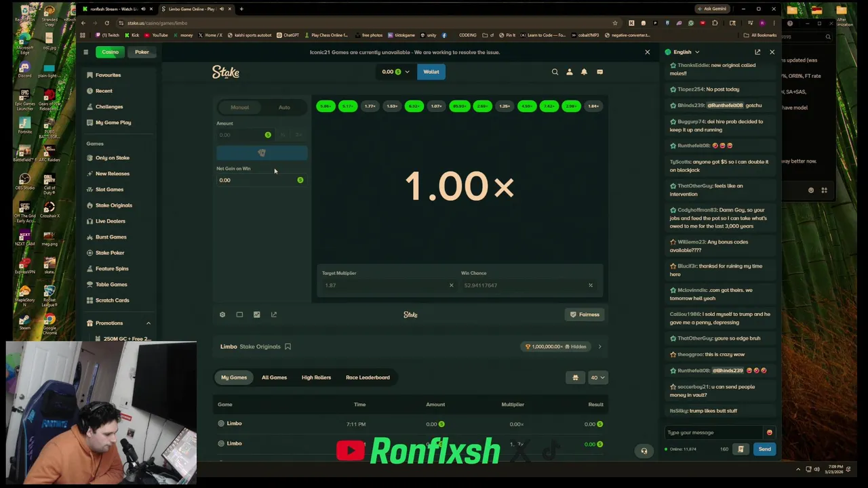Image resolution: width=868 pixels, height=488 pixels.
Task: Close the chat panel
Action: [x=772, y=52]
